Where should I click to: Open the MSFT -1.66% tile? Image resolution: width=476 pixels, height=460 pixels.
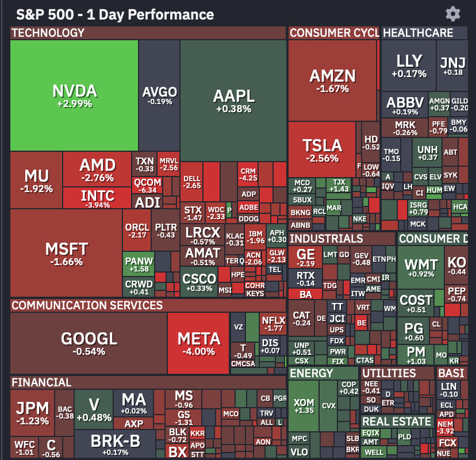click(66, 253)
